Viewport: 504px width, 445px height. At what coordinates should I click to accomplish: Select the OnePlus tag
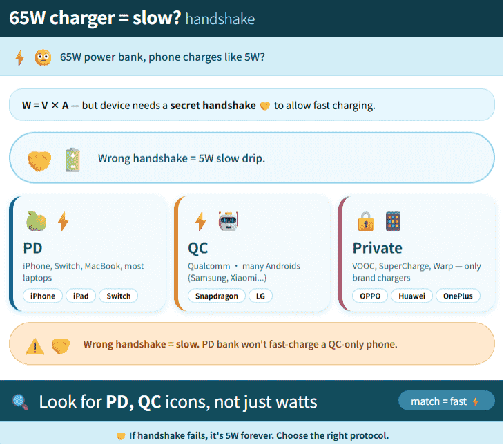click(458, 296)
